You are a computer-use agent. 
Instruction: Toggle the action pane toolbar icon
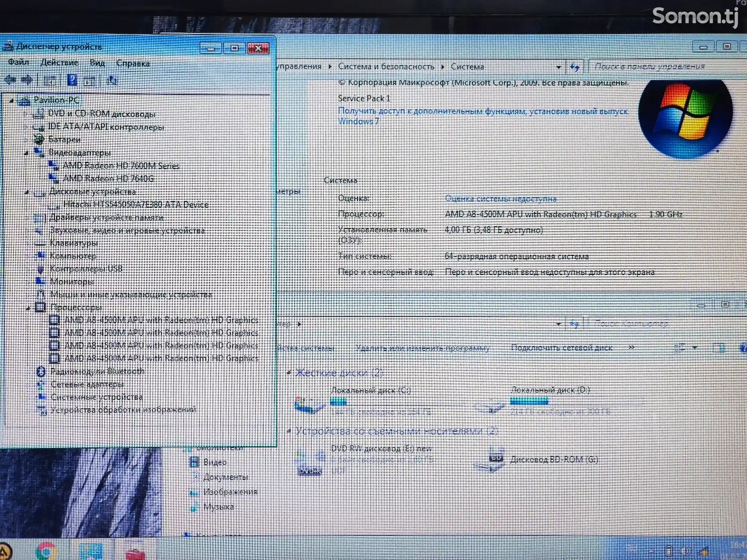click(90, 81)
